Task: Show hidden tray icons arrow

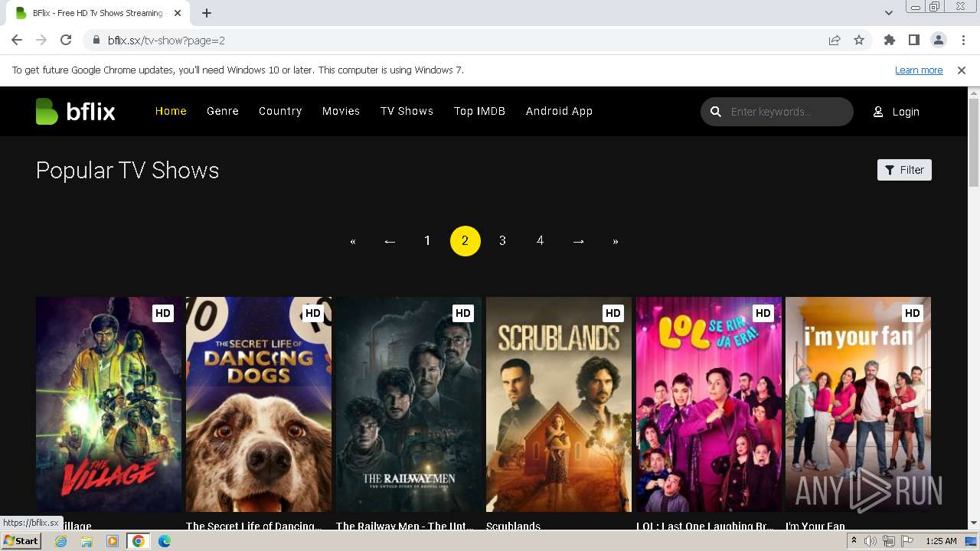Action: (x=854, y=541)
